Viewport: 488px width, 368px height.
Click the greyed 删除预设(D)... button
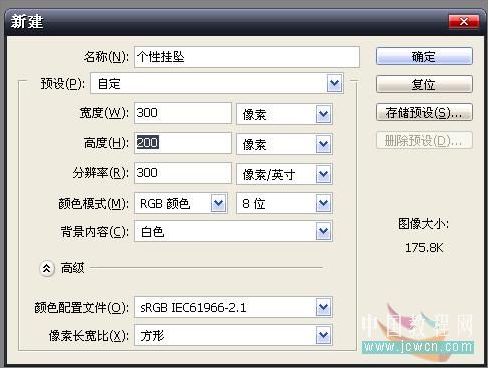[x=424, y=141]
